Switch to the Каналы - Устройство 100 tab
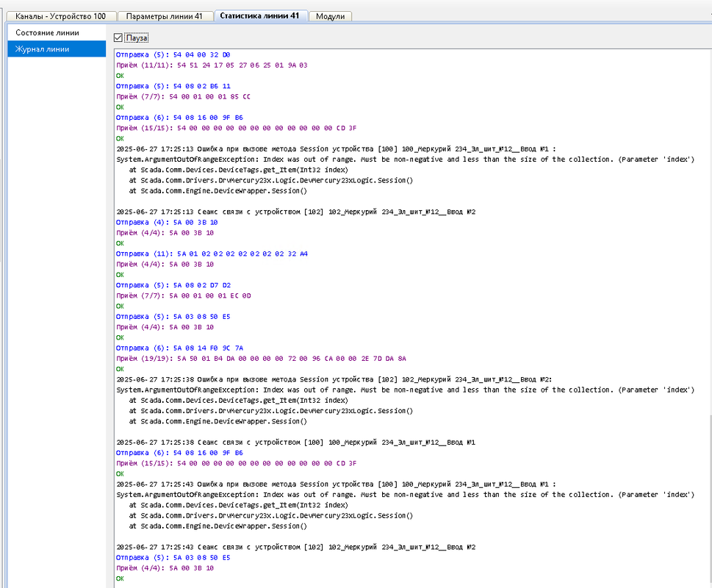This screenshot has width=712, height=588. click(x=60, y=16)
